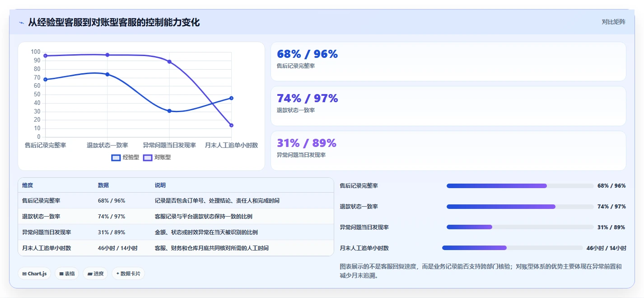
Task: Click the 数据卡片 tag pill
Action: point(128,274)
